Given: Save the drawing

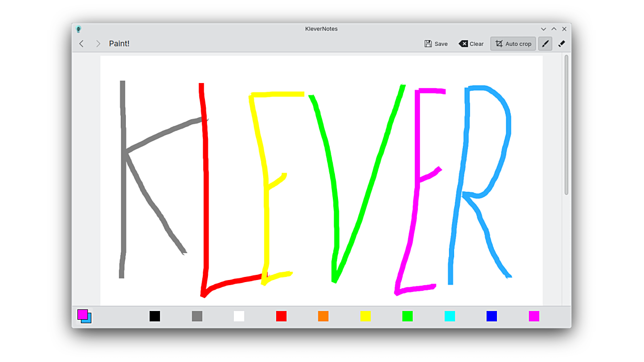Looking at the screenshot, I should coord(436,44).
